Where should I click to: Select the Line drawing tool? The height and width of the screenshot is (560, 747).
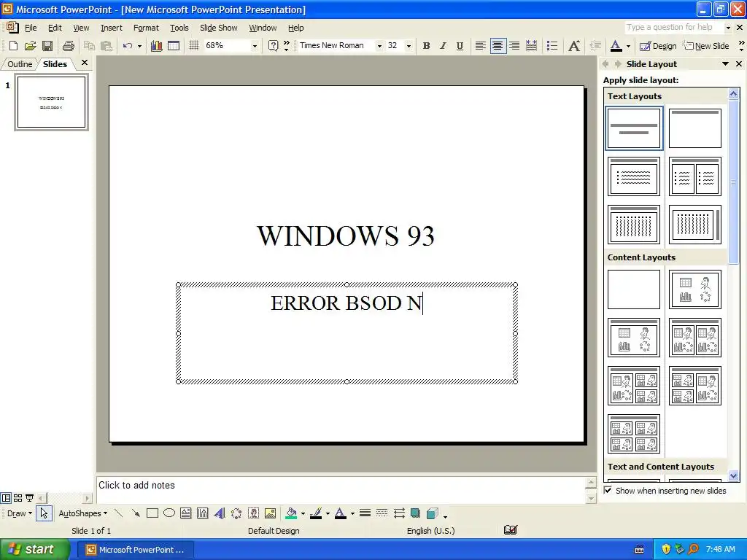(119, 513)
